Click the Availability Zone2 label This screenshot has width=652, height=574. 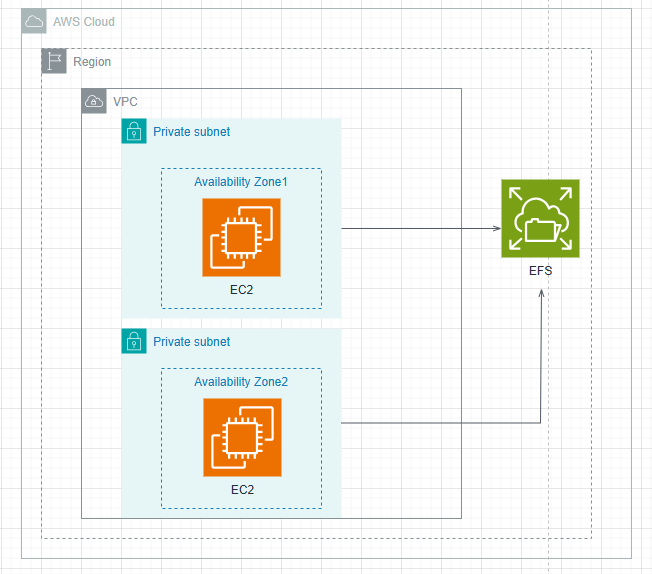[x=241, y=382]
